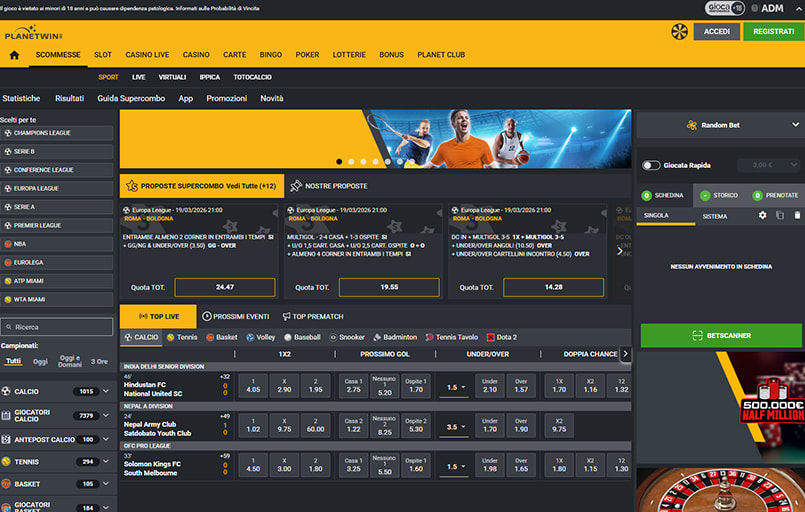Viewport: 805px width, 512px height.
Task: Expand the Random Bet panel chevron
Action: pyautogui.click(x=794, y=125)
